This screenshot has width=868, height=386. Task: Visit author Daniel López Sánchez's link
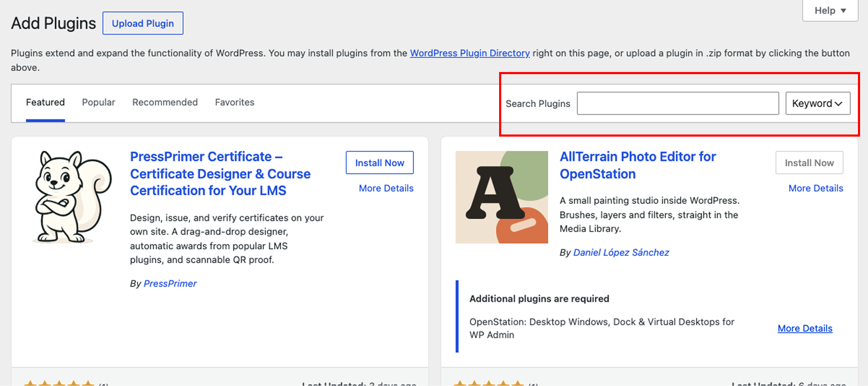pyautogui.click(x=621, y=253)
